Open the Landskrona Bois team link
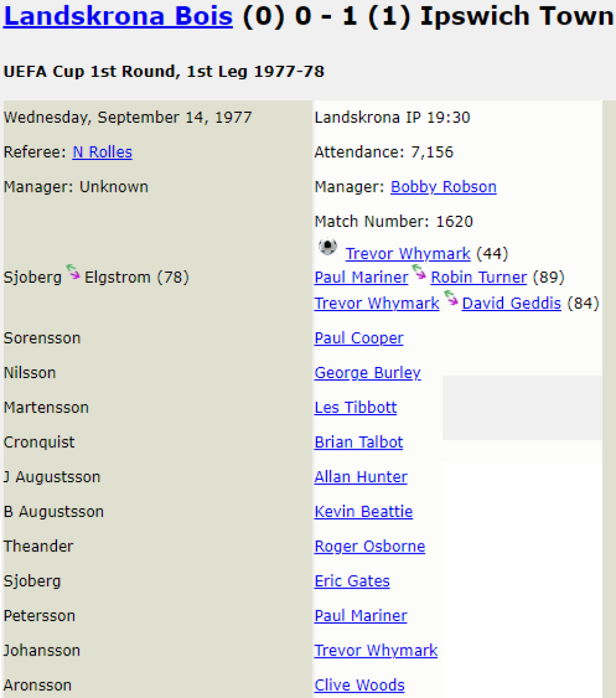The width and height of the screenshot is (616, 698). click(118, 16)
